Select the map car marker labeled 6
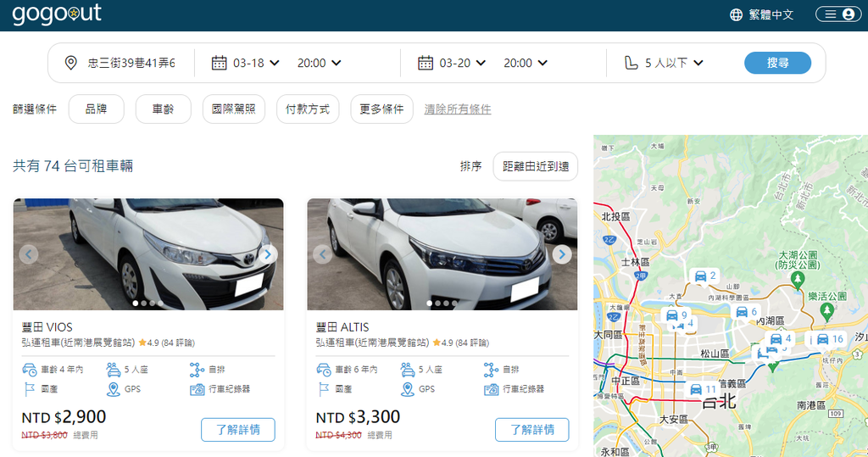This screenshot has height=457, width=868. point(746,312)
